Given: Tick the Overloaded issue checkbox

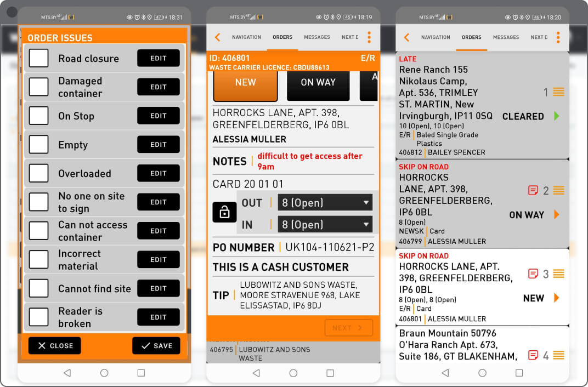Looking at the screenshot, I should point(39,173).
